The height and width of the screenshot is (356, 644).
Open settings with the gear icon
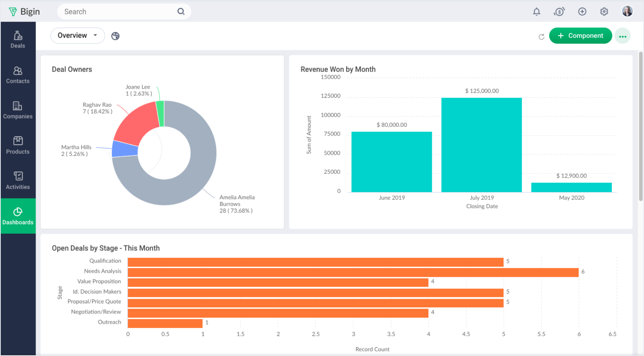click(604, 11)
